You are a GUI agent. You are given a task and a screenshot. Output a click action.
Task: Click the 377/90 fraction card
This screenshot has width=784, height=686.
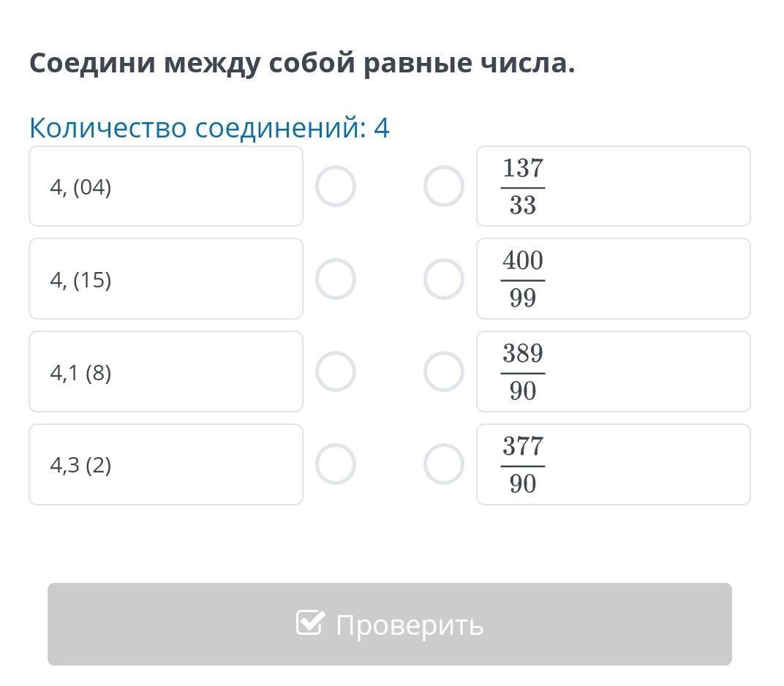tap(613, 464)
